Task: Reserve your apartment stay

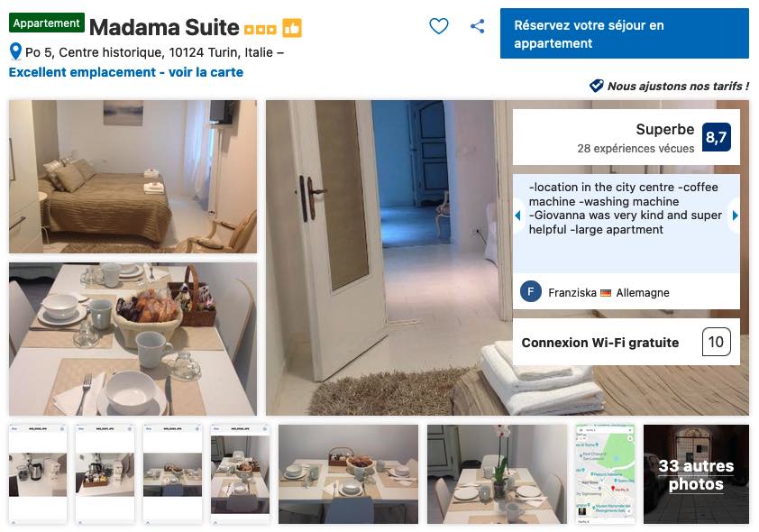Action: [625, 33]
